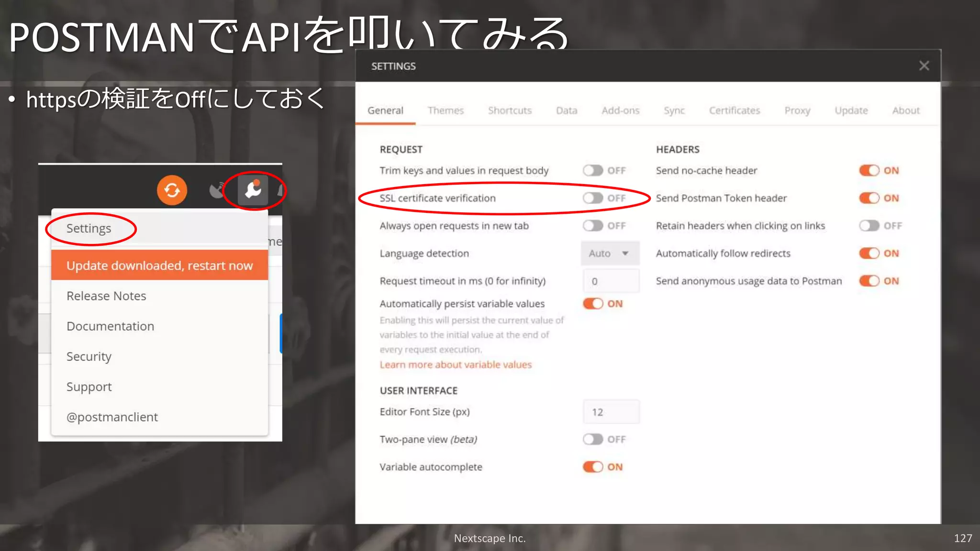The image size is (980, 551).
Task: Toggle Automatically follow redirects switch
Action: (869, 253)
